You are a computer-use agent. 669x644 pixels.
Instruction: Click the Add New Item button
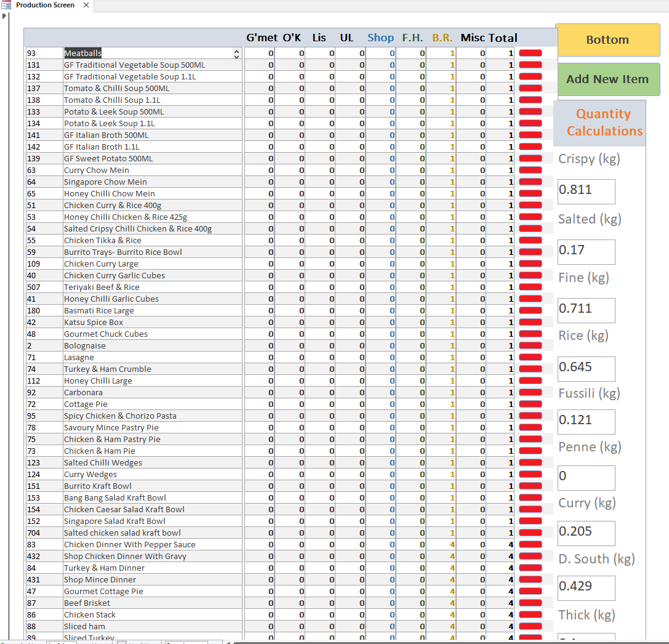tap(607, 79)
